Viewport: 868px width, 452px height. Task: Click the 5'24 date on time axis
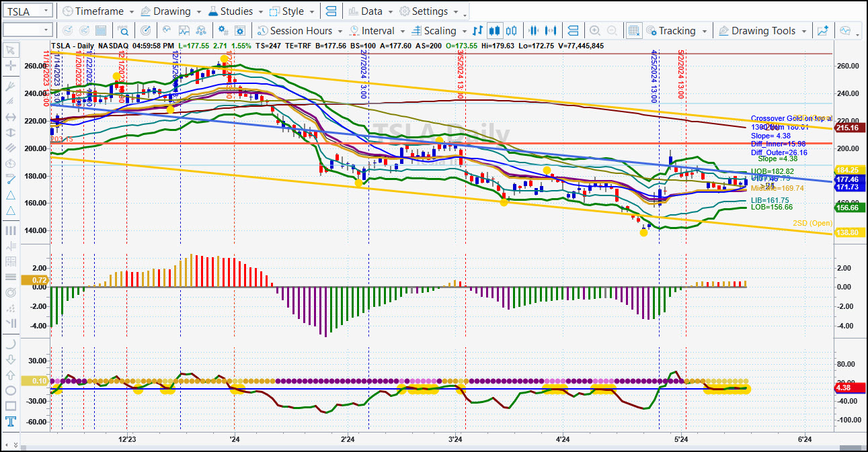point(681,439)
